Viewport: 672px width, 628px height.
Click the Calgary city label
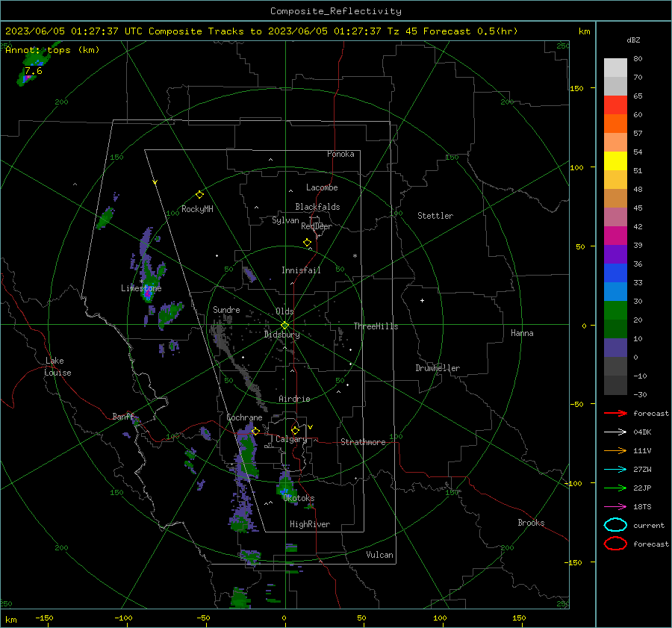[x=291, y=439]
